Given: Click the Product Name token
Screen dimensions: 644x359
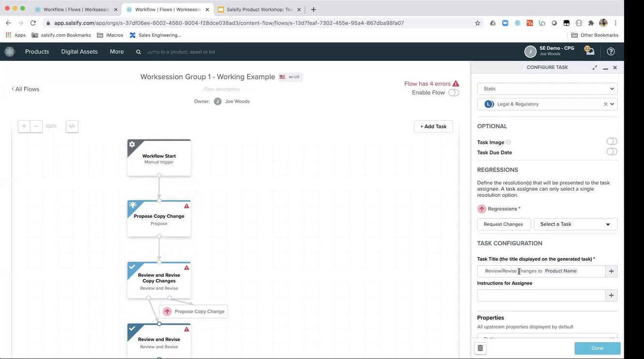Looking at the screenshot, I should (561, 271).
